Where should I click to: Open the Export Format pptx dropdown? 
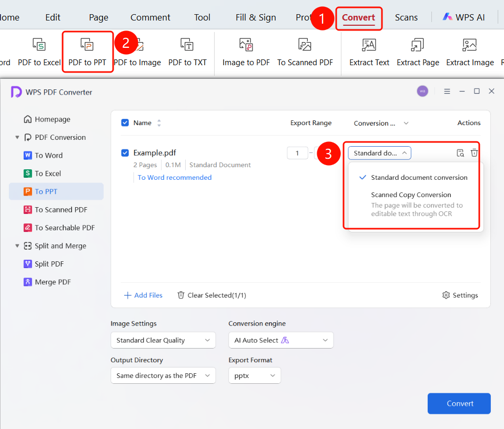pos(255,375)
